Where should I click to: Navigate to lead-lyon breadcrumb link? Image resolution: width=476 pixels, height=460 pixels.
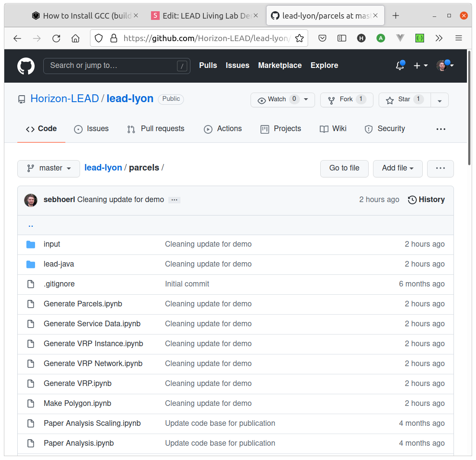click(103, 167)
